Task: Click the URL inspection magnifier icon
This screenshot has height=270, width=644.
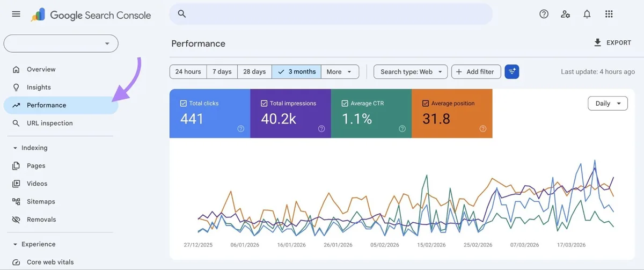Action: 16,123
